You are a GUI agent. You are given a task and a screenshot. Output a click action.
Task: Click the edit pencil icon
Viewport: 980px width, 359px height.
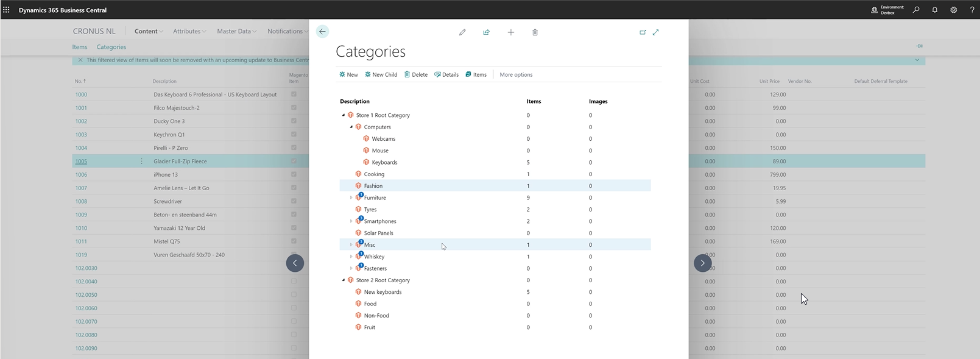pos(462,32)
